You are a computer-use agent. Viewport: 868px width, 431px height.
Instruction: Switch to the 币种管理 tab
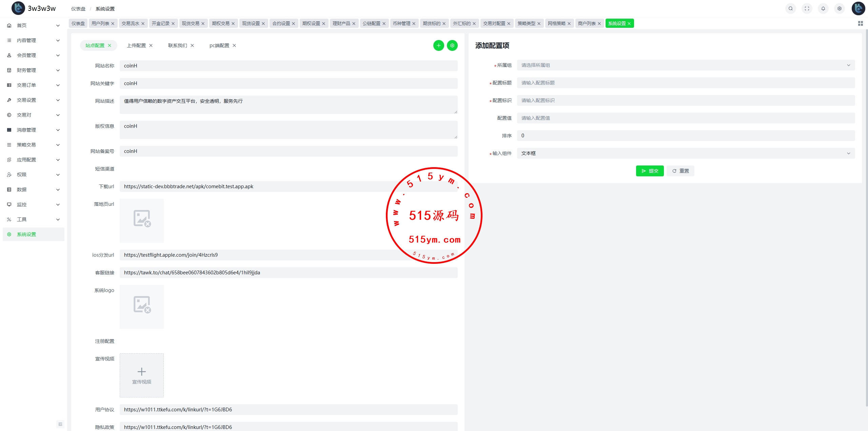coord(401,23)
